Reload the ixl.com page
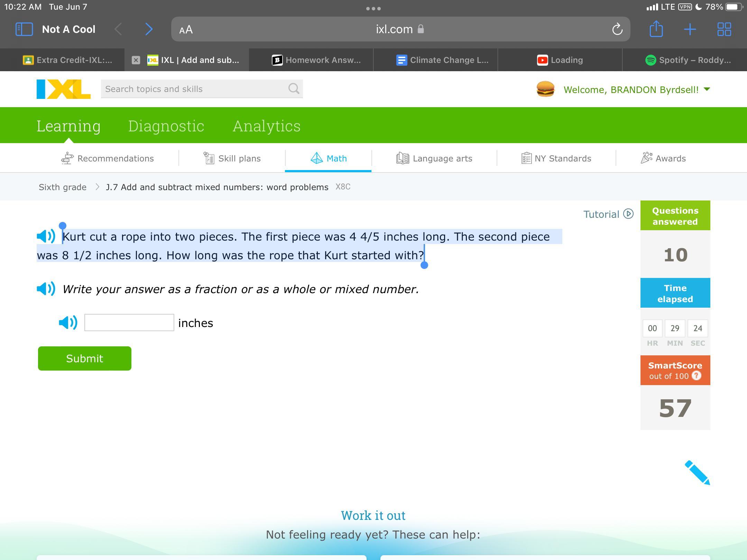Image resolution: width=747 pixels, height=560 pixels. coord(617,29)
